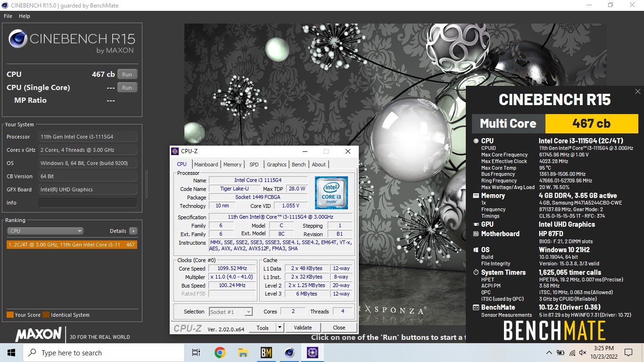Open the File menu
Screen dimensions: 644x362
pyautogui.click(x=8, y=16)
